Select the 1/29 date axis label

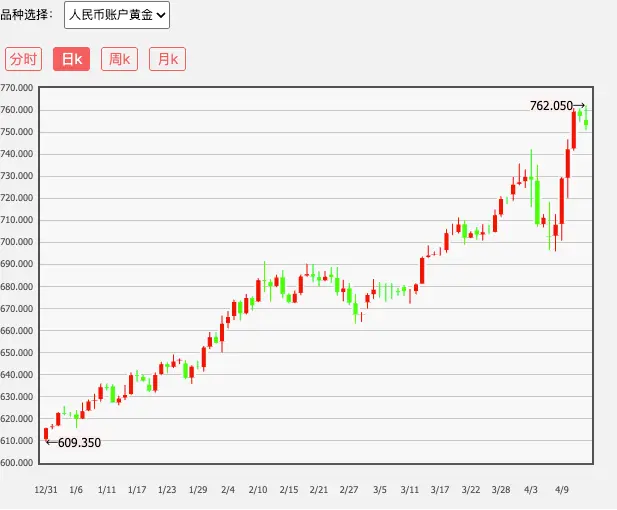[198, 490]
